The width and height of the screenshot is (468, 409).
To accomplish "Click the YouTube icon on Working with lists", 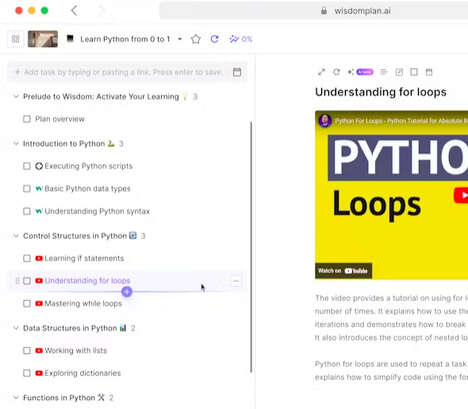I will pos(39,351).
